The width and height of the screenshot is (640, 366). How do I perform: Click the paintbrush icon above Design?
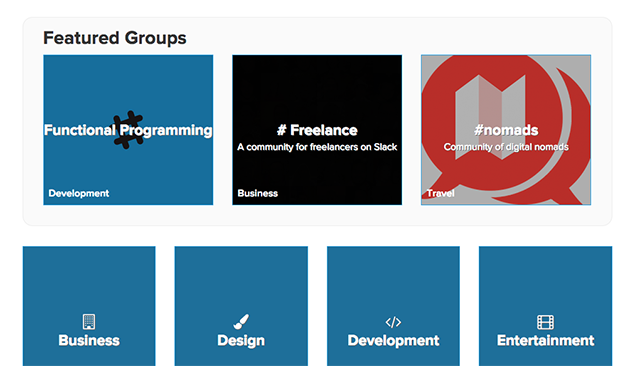[x=241, y=322]
